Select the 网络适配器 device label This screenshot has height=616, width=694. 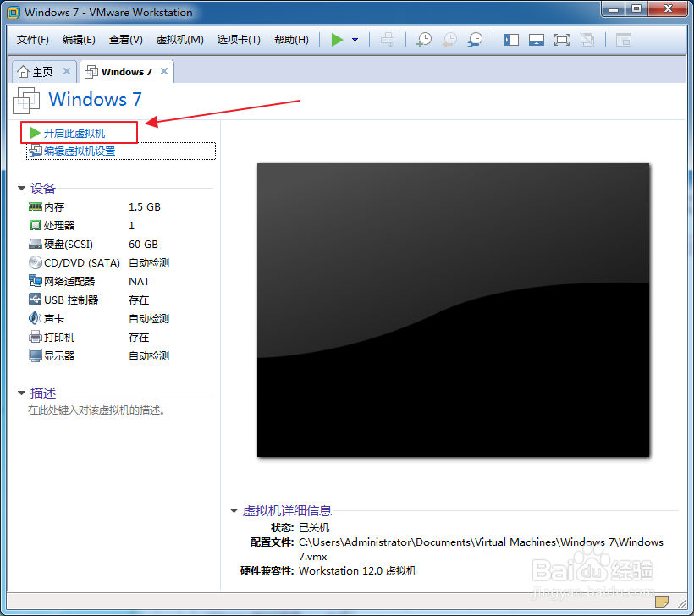(x=69, y=281)
